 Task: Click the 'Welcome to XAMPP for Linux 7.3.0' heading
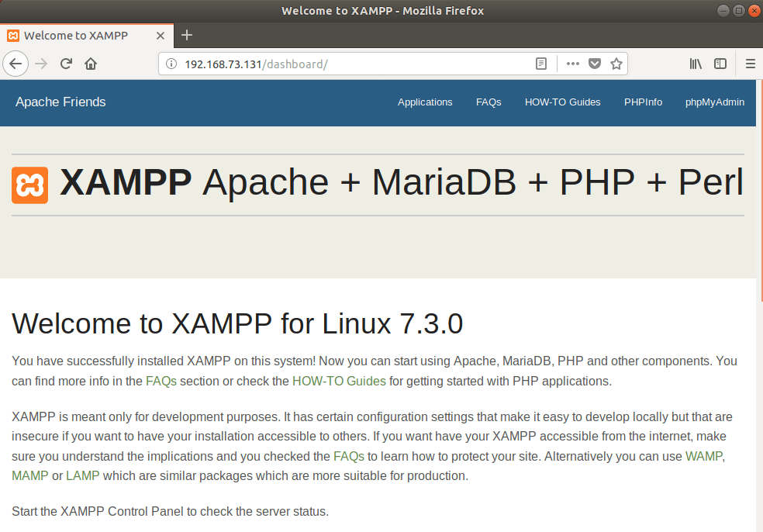point(237,323)
